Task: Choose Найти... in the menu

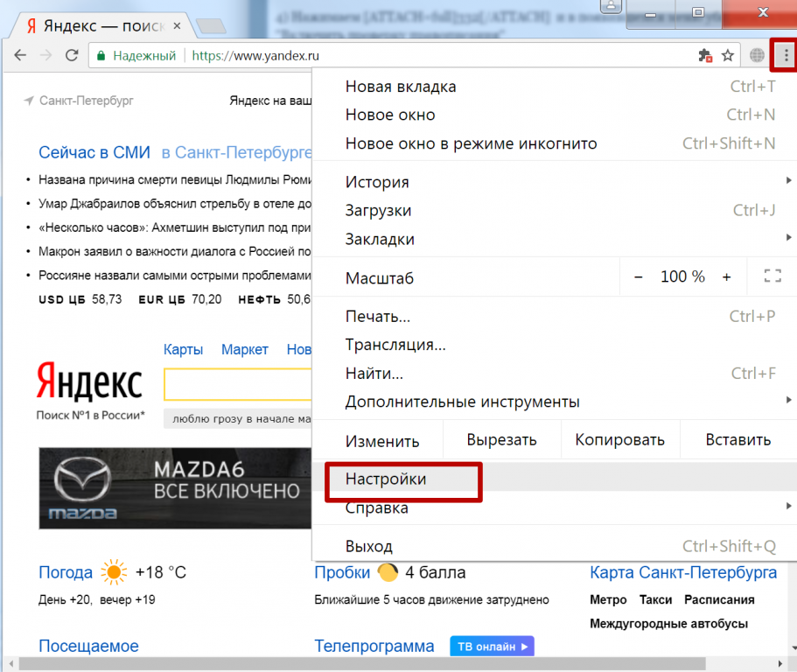Action: (x=556, y=373)
